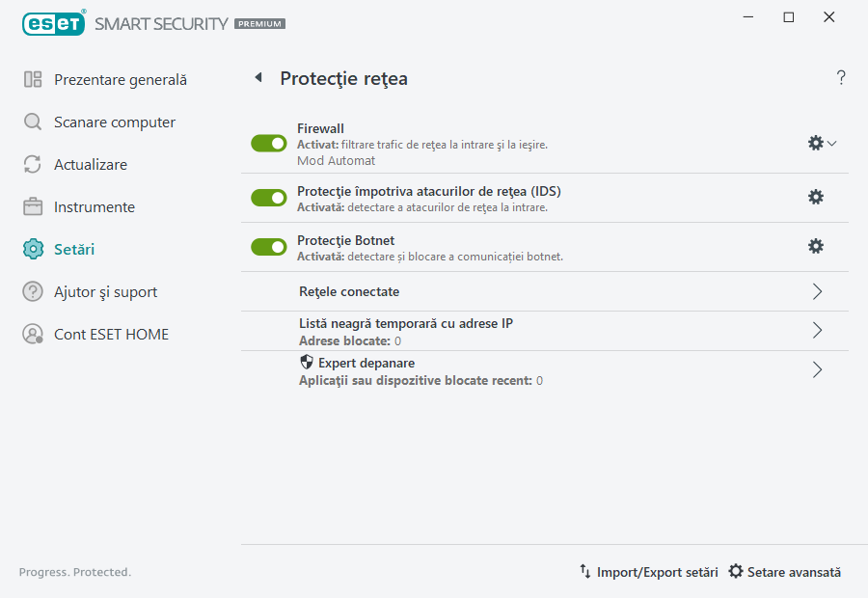Select the Setări gear icon in sidebar
The image size is (868, 598).
pos(32,249)
